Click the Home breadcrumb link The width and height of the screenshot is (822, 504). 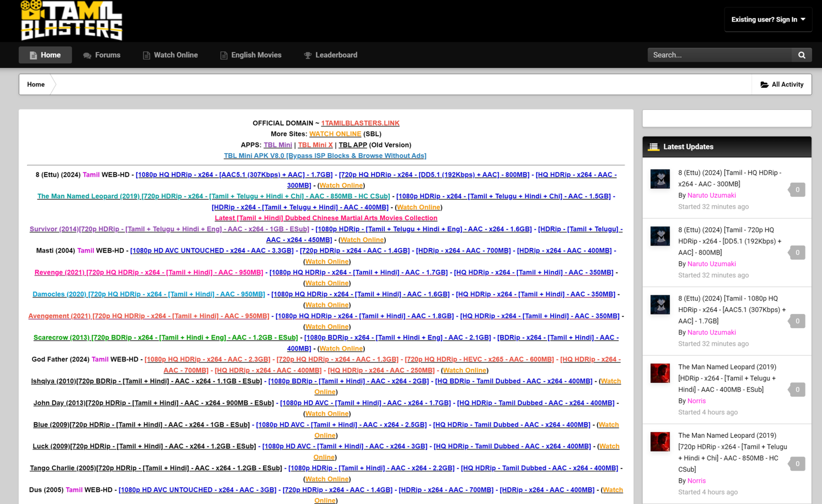pyautogui.click(x=36, y=84)
